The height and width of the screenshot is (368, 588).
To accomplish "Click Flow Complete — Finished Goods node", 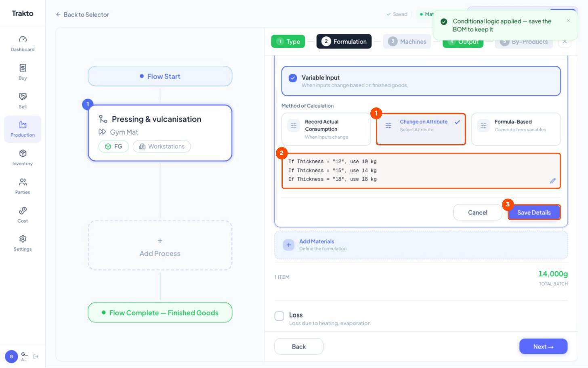I will click(160, 313).
